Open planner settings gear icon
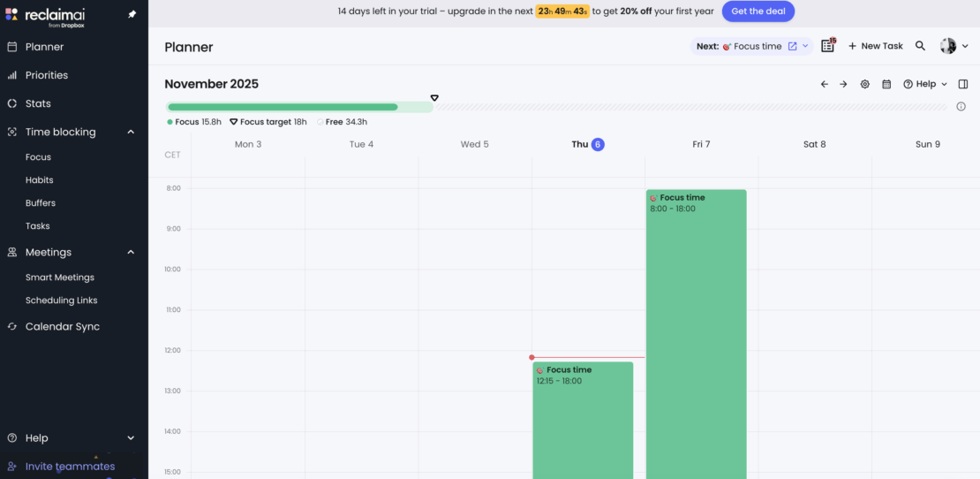 (864, 84)
